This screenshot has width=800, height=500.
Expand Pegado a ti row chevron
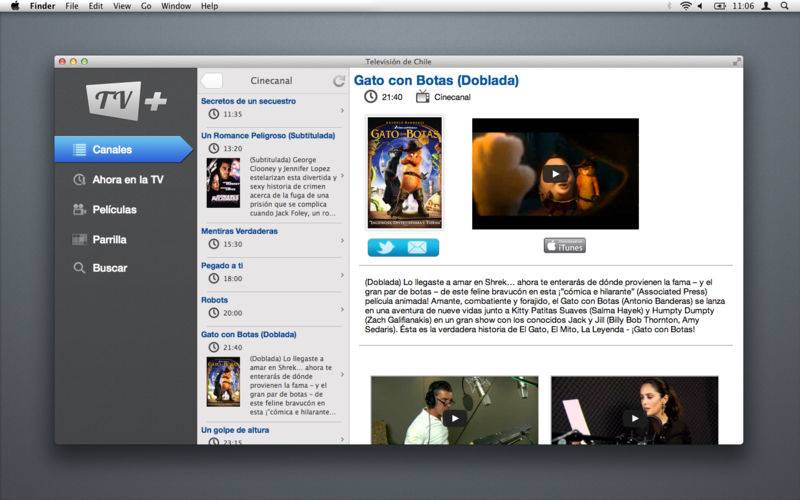(x=342, y=275)
